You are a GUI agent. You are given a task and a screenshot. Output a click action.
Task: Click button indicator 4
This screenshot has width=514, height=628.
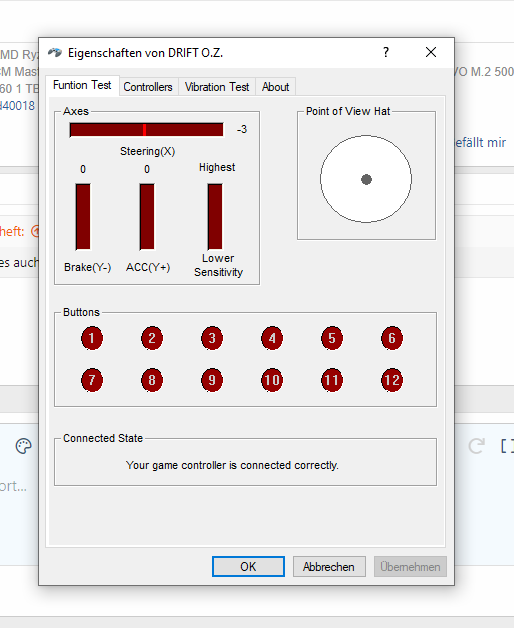tap(272, 338)
